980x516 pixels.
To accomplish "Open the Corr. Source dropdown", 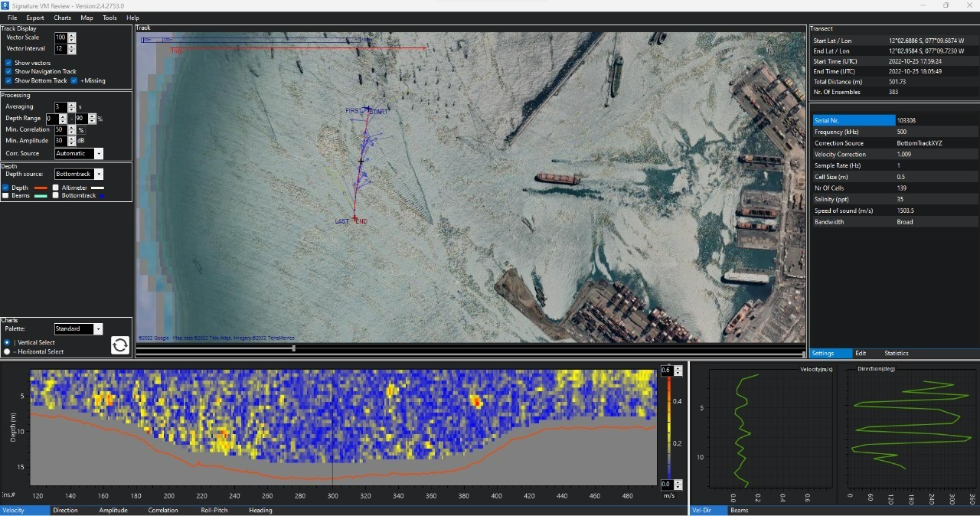I will click(x=98, y=154).
